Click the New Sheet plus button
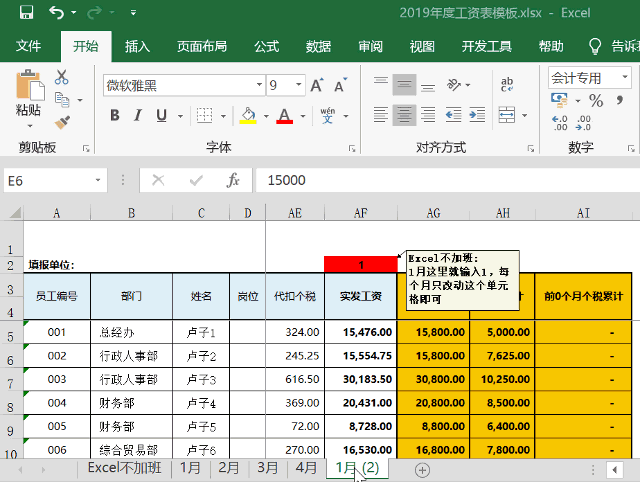This screenshot has height=482, width=640. pos(422,470)
